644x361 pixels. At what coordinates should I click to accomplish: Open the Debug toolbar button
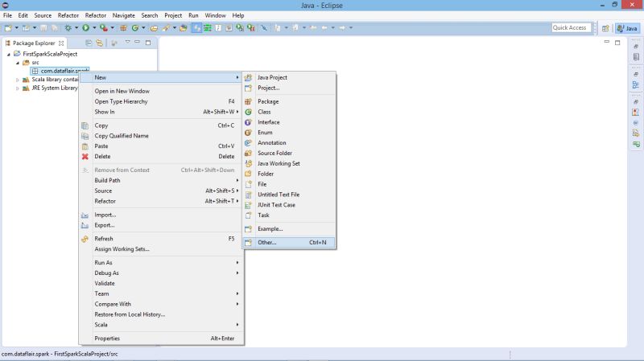pos(68,28)
